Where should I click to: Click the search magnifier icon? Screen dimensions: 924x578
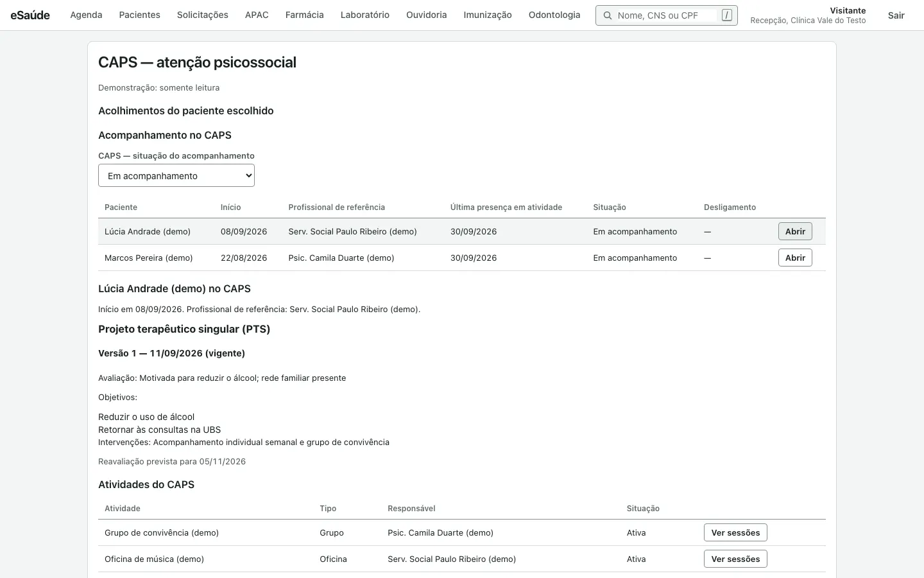tap(607, 15)
